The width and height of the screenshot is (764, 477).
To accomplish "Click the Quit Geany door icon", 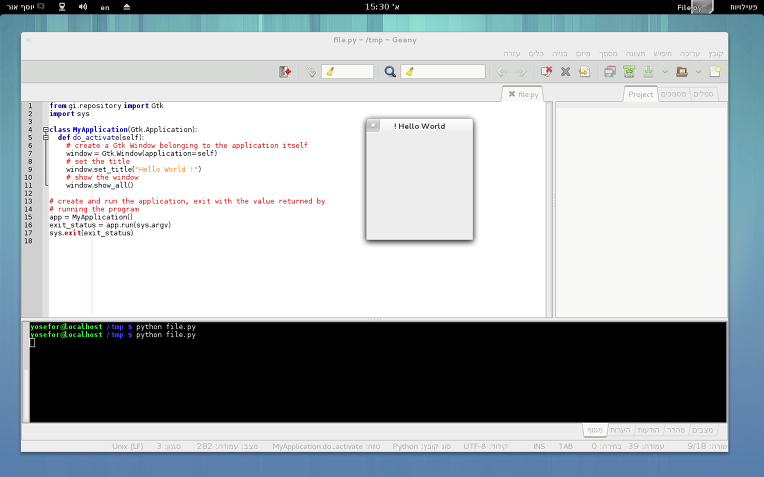I will [285, 72].
